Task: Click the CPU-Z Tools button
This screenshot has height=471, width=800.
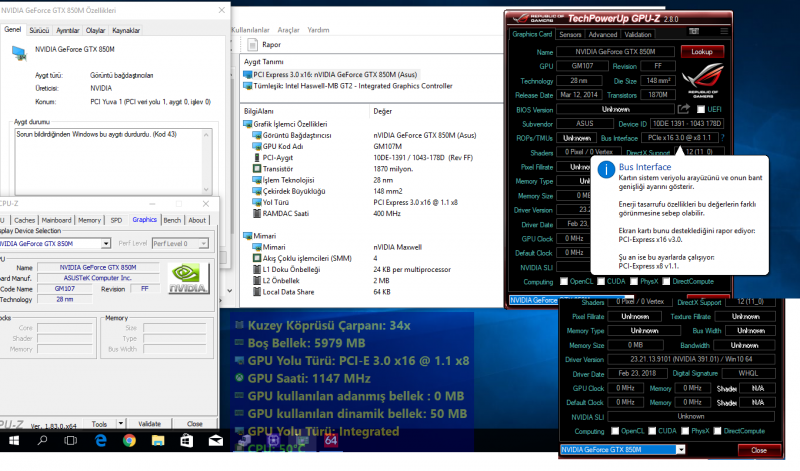Action: [x=99, y=424]
